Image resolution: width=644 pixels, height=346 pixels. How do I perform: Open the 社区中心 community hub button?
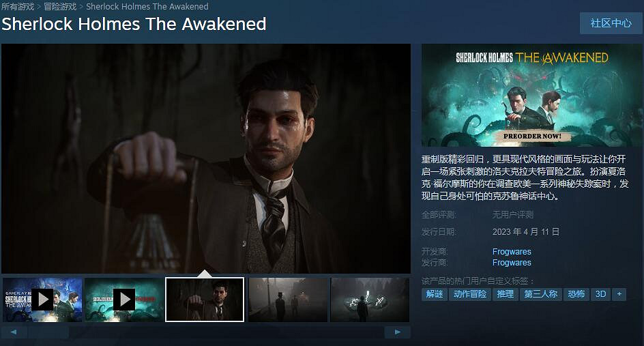click(611, 23)
